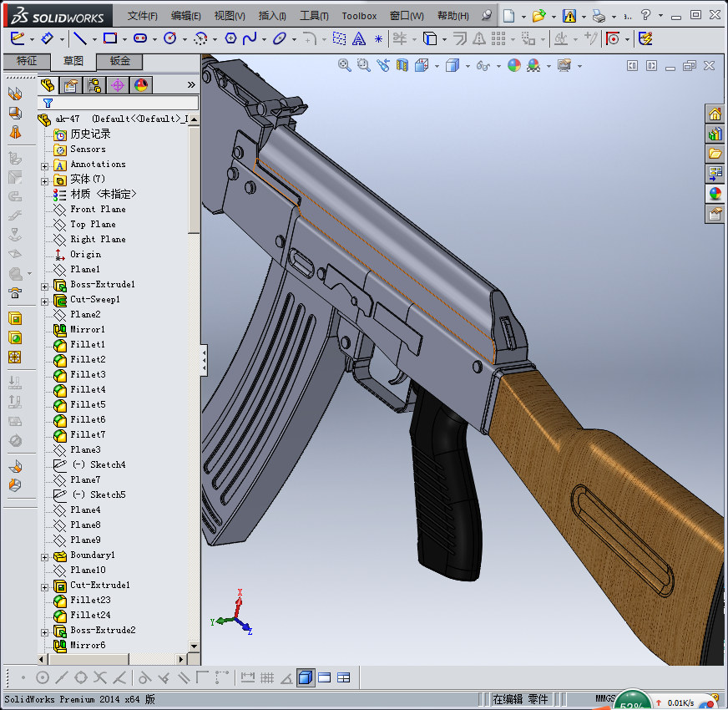
Task: Select the Circle sketch tool
Action: click(x=170, y=38)
